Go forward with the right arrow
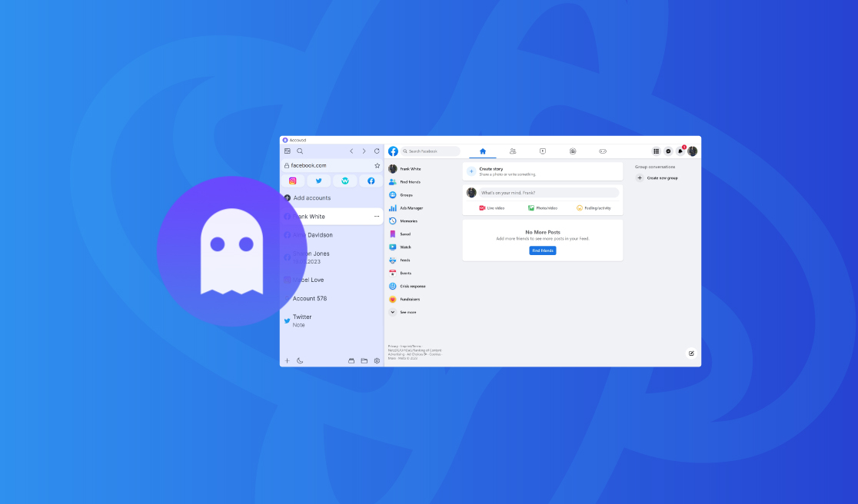858x504 pixels. coord(364,151)
